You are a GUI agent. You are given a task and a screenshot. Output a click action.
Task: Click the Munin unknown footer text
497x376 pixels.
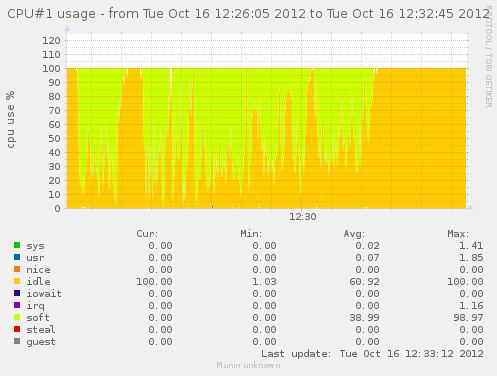(248, 365)
